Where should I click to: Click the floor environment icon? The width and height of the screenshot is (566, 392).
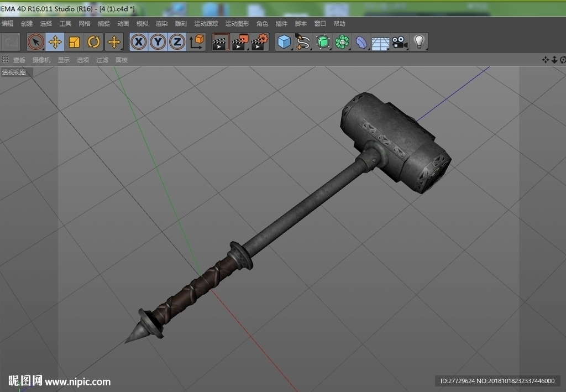[x=380, y=43]
